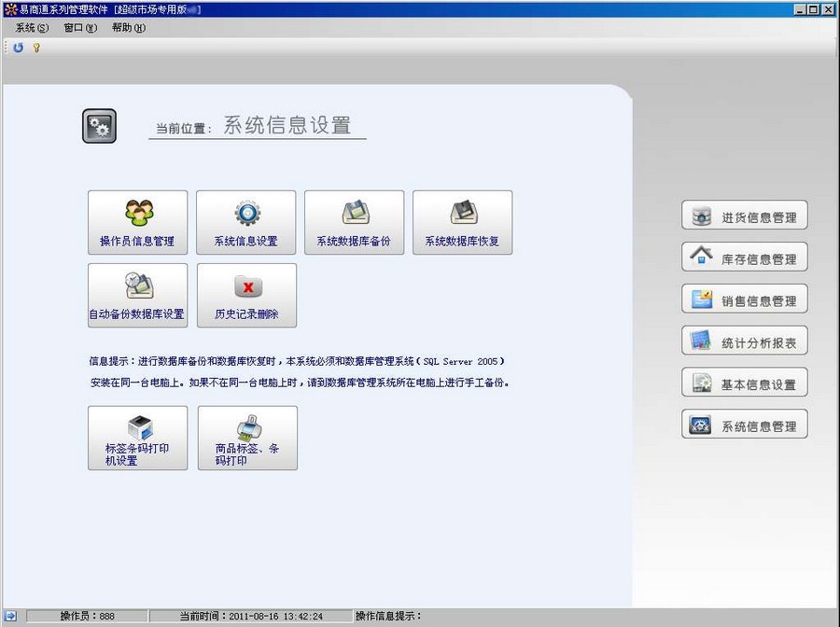Open 统计分析报表 statistics reports

point(744,342)
